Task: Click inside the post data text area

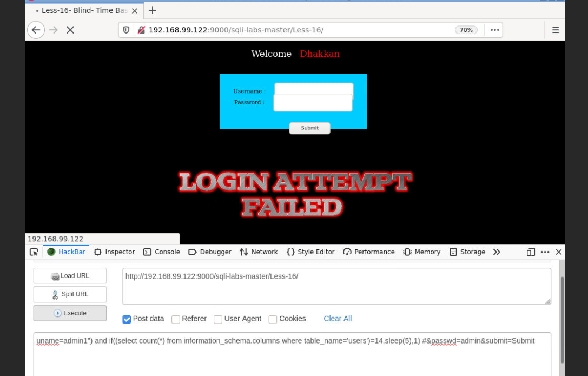Action: (292, 354)
